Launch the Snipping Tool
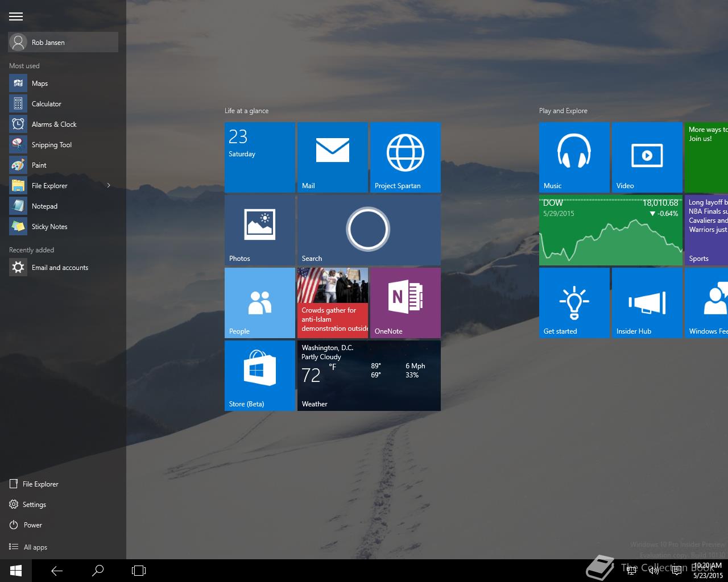 coord(63,145)
